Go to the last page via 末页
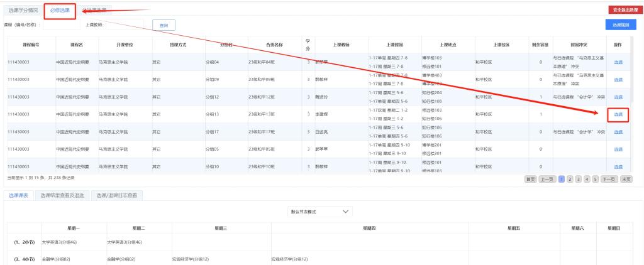 pyautogui.click(x=626, y=178)
